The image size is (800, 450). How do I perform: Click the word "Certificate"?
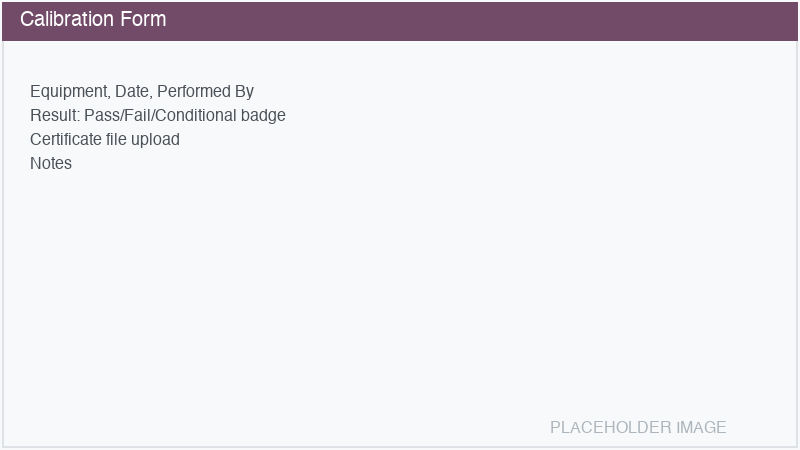coord(65,139)
